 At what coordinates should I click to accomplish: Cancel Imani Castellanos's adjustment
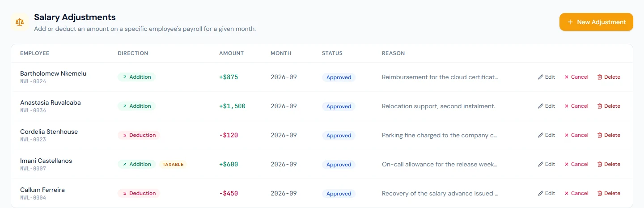pos(576,164)
